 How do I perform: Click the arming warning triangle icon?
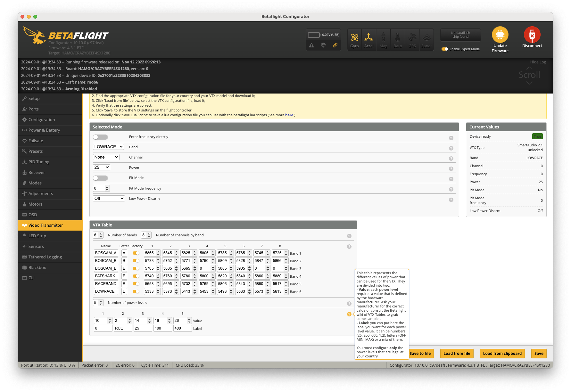pos(311,45)
